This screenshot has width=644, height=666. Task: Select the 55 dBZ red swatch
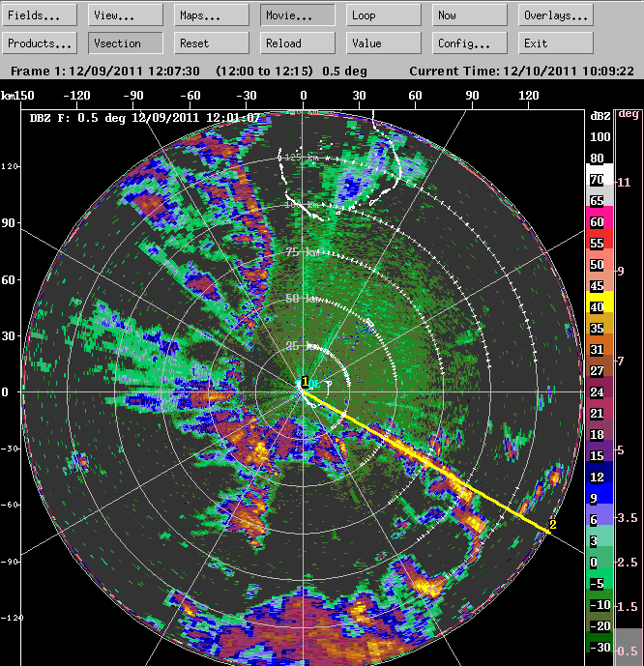(600, 238)
